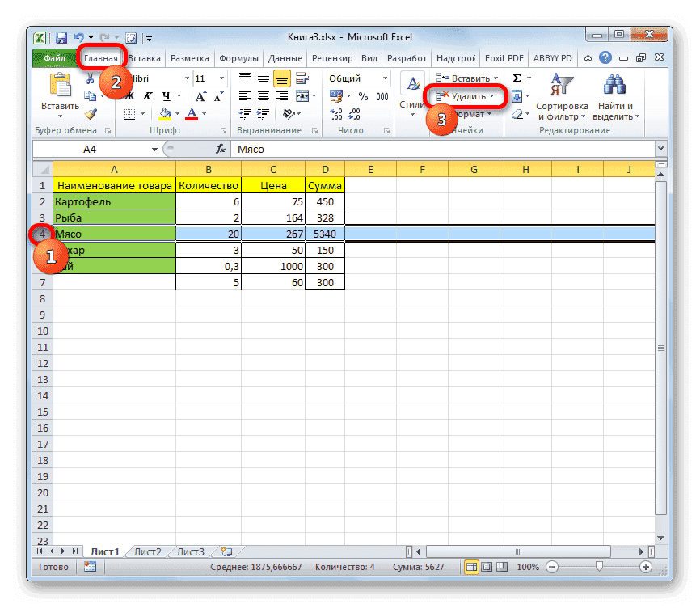Open the font size dropdown
This screenshot has height=608, width=700.
tap(221, 78)
